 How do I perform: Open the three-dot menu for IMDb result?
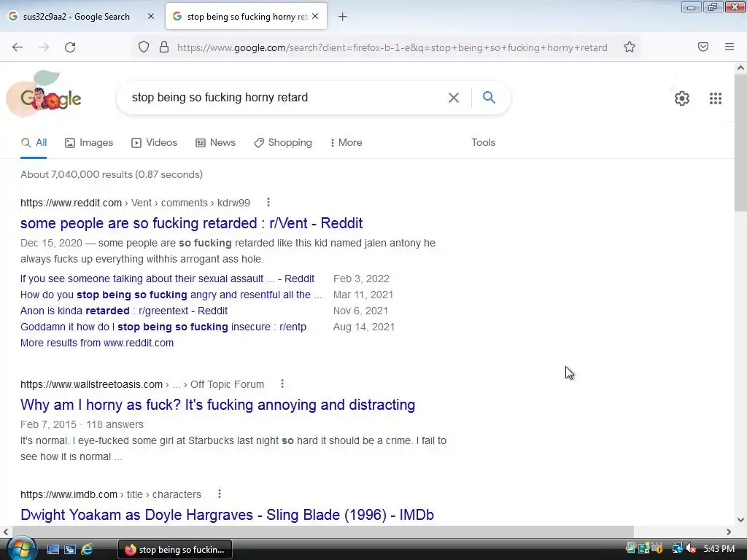[219, 494]
